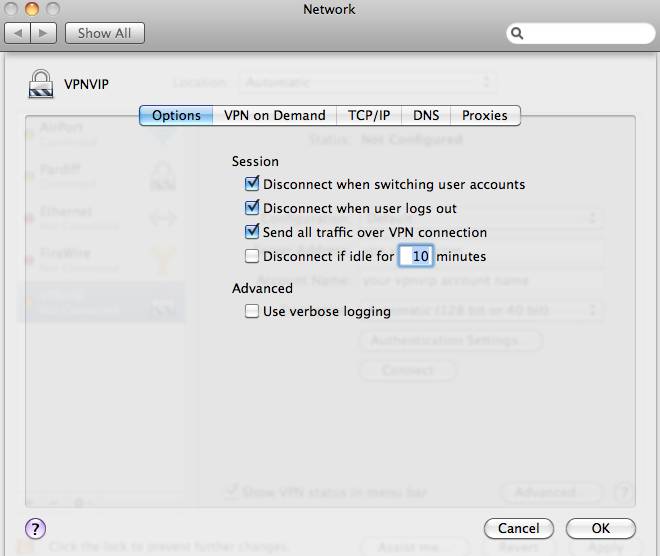Switch to the Options tab

point(176,115)
